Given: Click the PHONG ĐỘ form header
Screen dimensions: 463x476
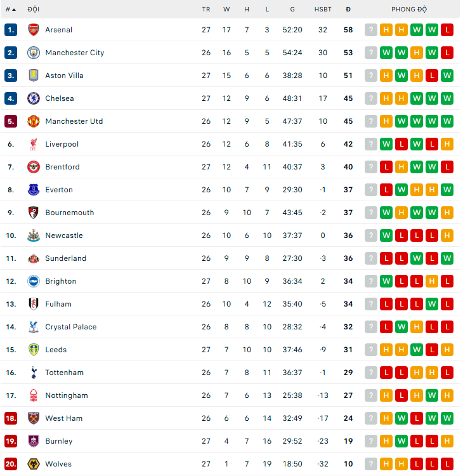Looking at the screenshot, I should 409,10.
